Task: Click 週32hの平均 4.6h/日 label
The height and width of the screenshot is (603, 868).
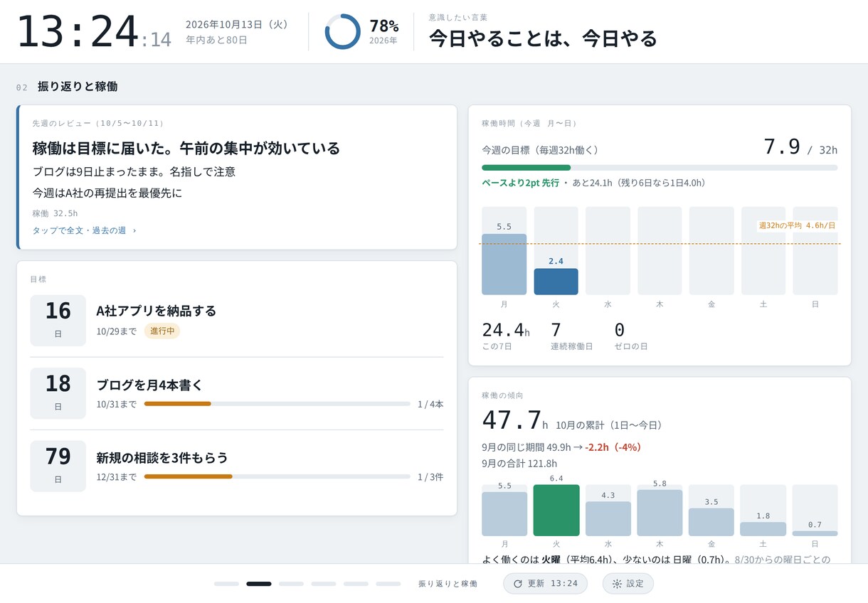Action: [x=797, y=225]
